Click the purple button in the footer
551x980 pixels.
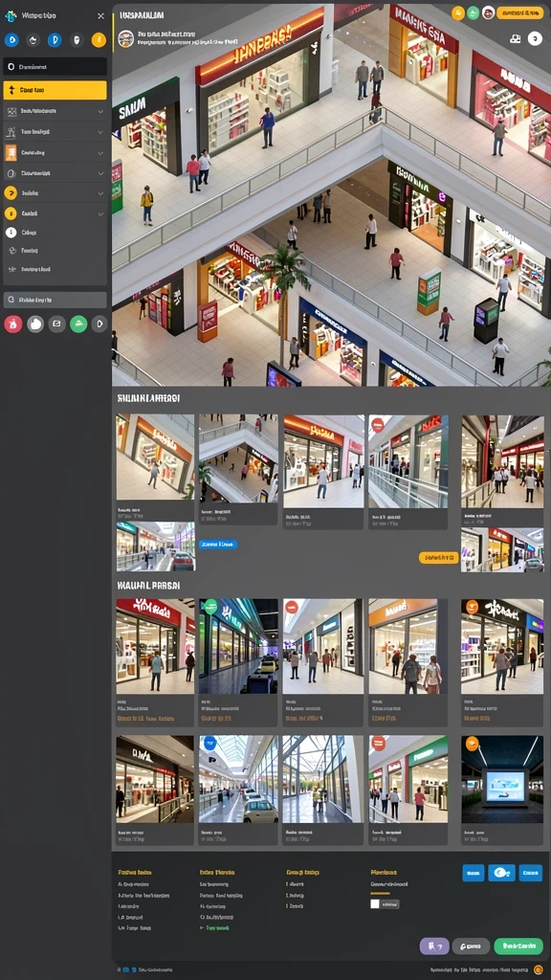[x=435, y=947]
